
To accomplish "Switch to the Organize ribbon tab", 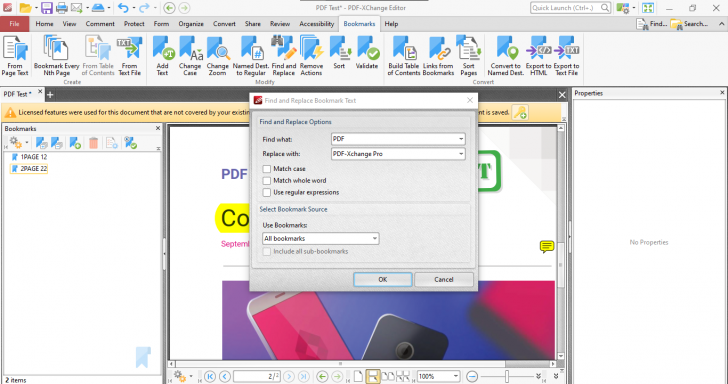I will (x=191, y=24).
